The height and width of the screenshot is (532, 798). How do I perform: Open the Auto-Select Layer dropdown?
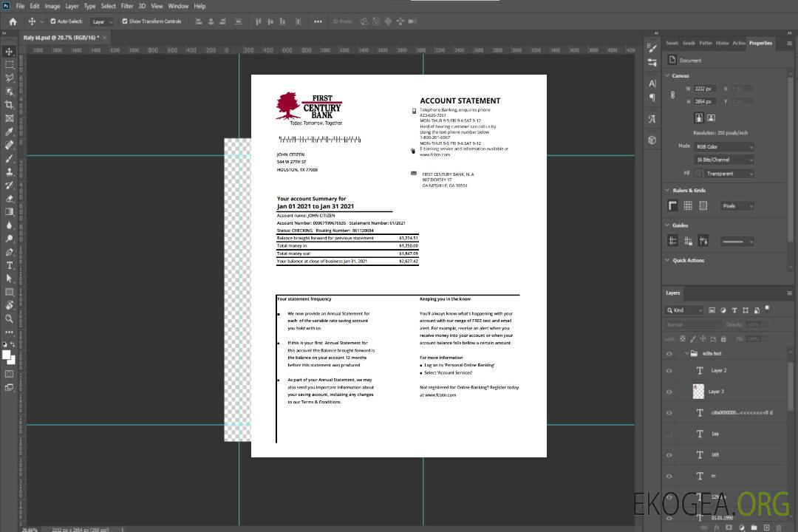[102, 22]
